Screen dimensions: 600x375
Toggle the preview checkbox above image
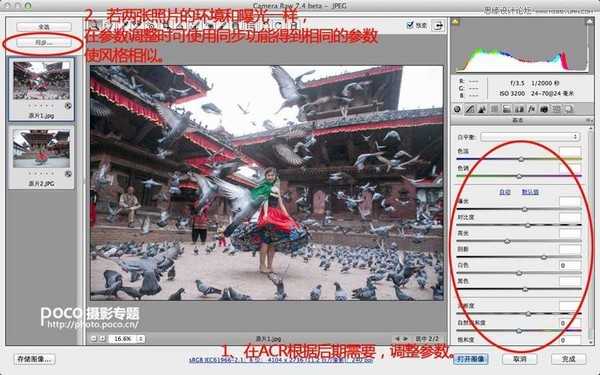(x=410, y=25)
